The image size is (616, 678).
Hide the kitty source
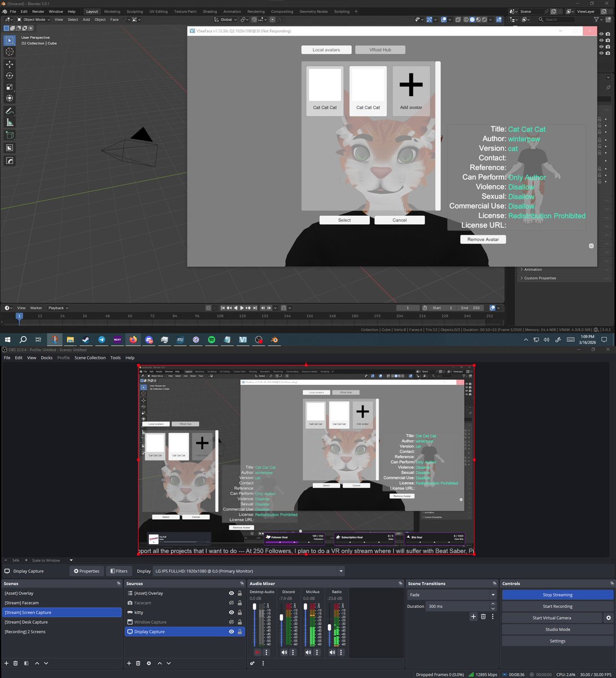click(x=231, y=612)
